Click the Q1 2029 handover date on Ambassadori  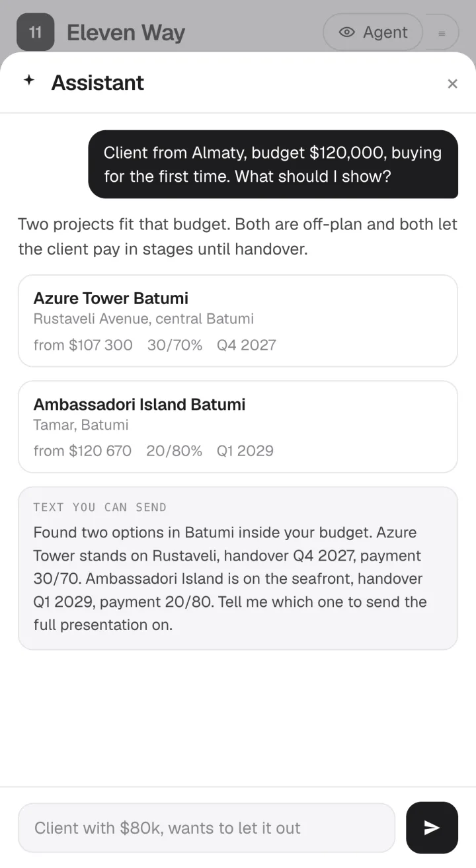click(245, 451)
